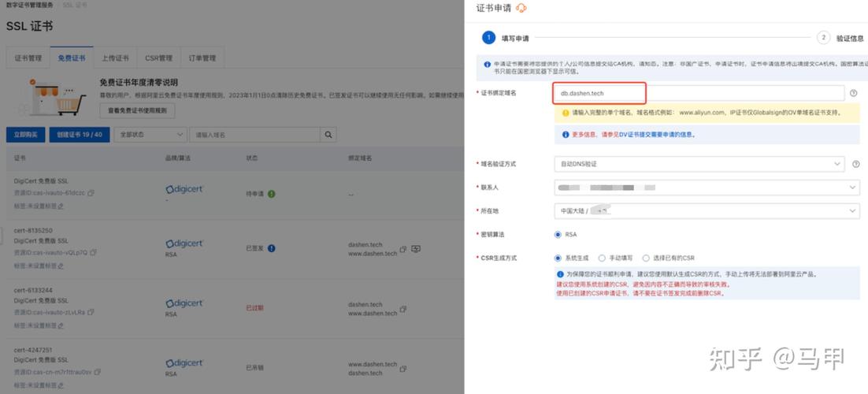Copy resource ID cas-ivauto-zLvLRa
The image size is (868, 394).
point(91,313)
